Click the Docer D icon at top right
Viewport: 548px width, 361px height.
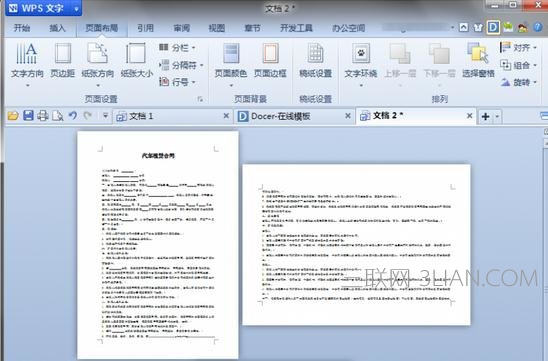[x=493, y=27]
